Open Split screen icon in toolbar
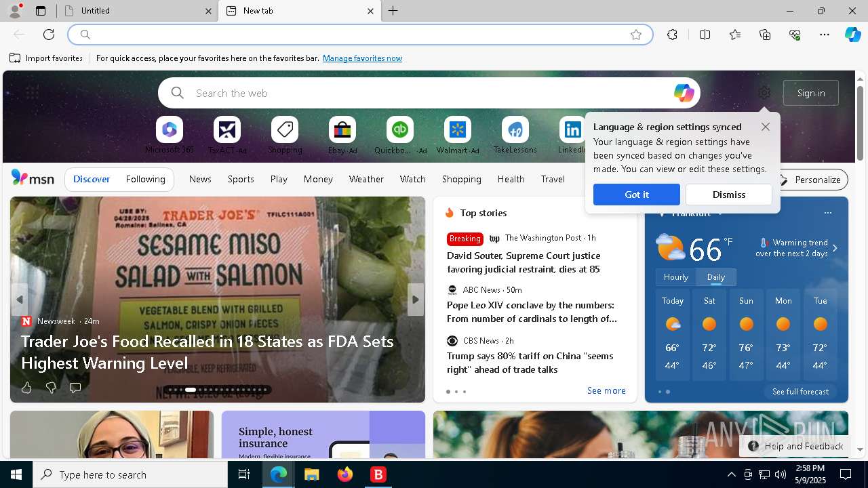The height and width of the screenshot is (488, 868). click(x=705, y=35)
